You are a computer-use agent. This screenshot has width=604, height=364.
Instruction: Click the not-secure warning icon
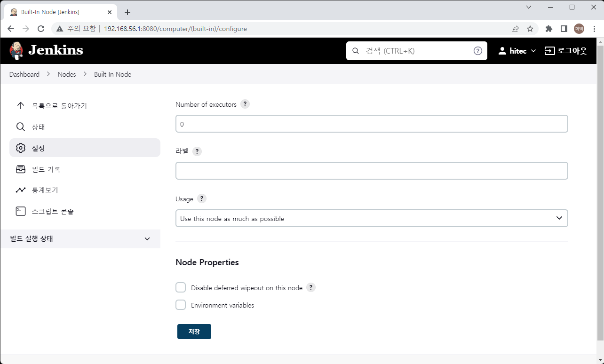60,29
